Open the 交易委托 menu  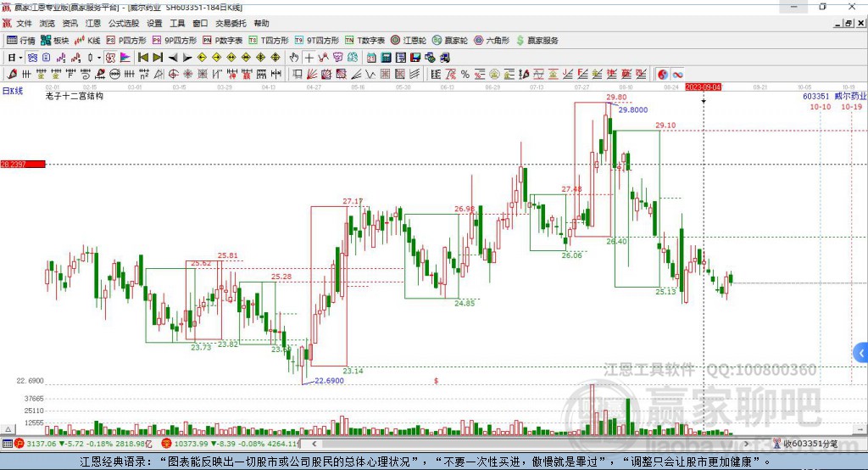(231, 23)
